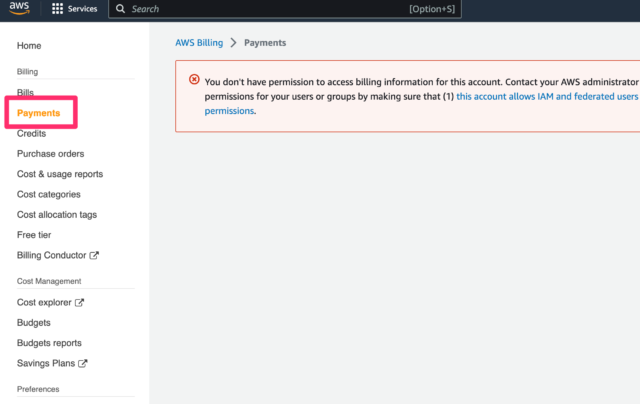640x404 pixels.
Task: Open the Services grid menu icon
Action: [x=57, y=9]
